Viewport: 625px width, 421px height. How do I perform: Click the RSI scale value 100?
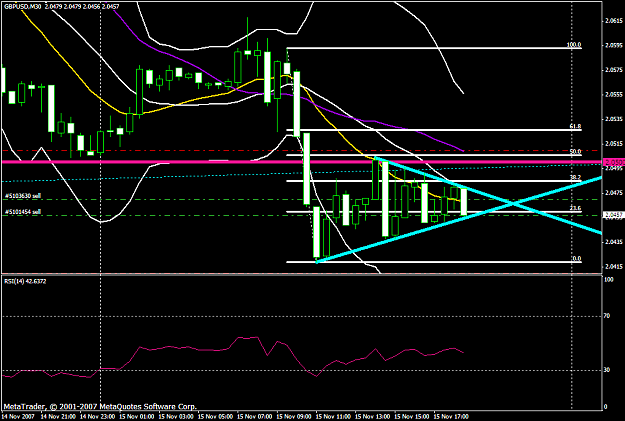click(609, 280)
